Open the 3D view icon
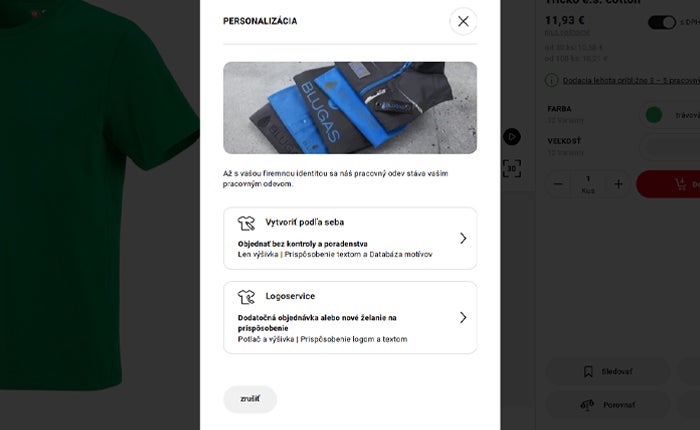700x430 pixels. [x=512, y=168]
